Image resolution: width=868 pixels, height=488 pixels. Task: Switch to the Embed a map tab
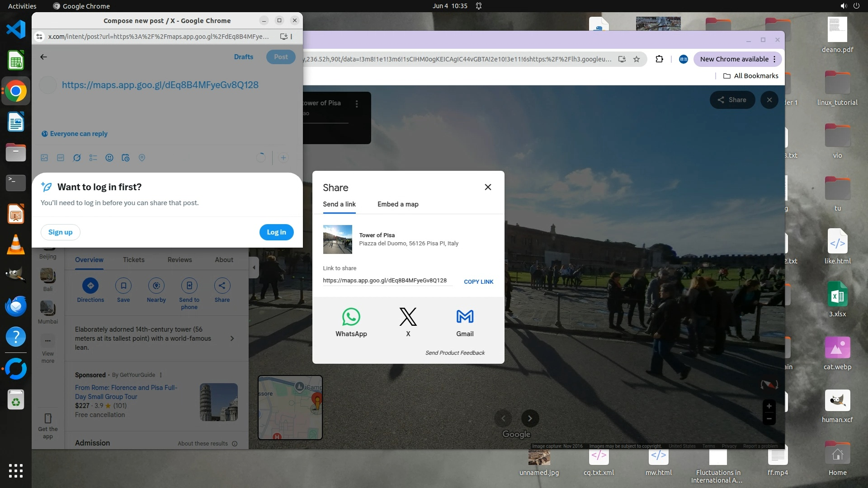point(398,204)
